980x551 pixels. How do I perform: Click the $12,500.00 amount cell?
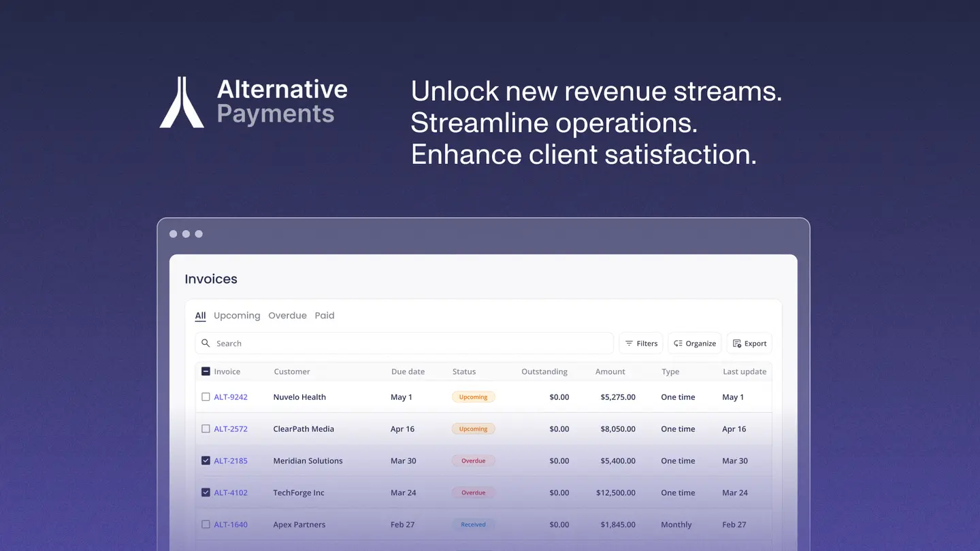616,493
